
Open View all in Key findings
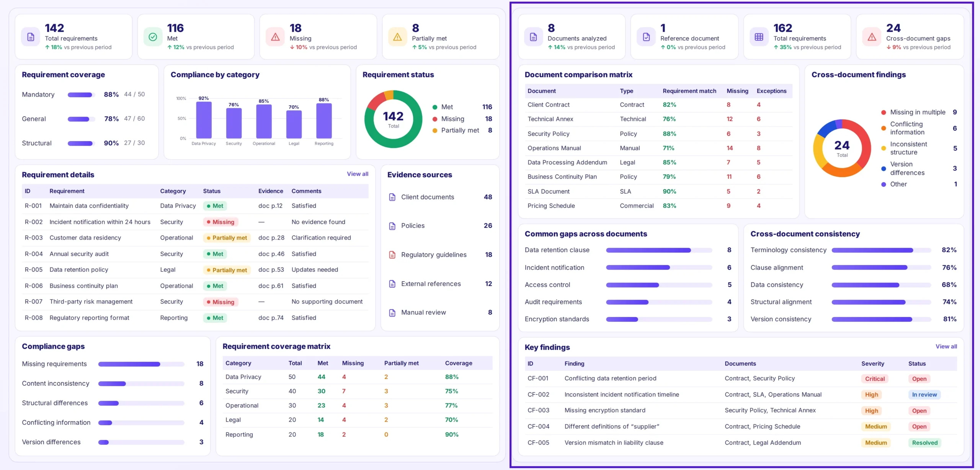[x=946, y=346]
